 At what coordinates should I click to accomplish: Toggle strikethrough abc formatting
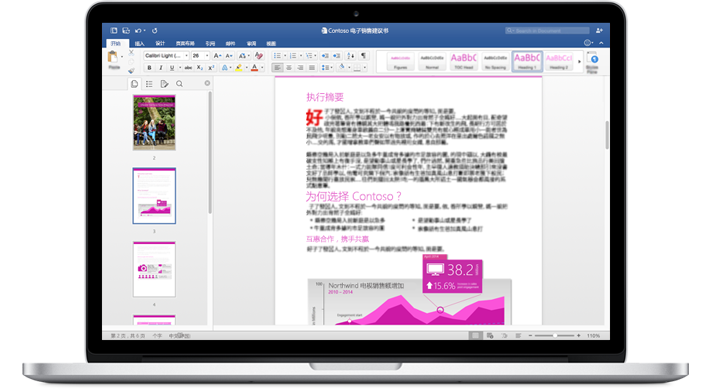tap(188, 68)
